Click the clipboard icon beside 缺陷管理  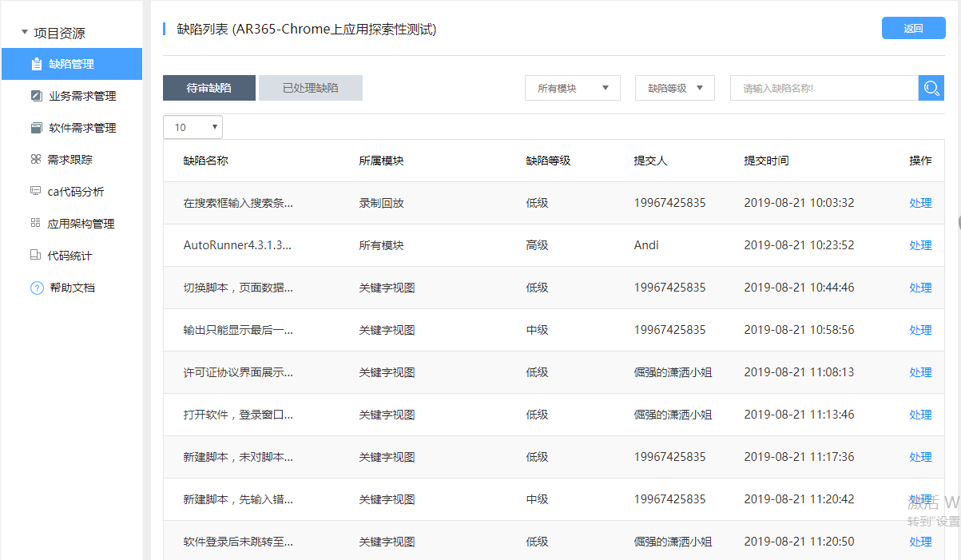[36, 64]
